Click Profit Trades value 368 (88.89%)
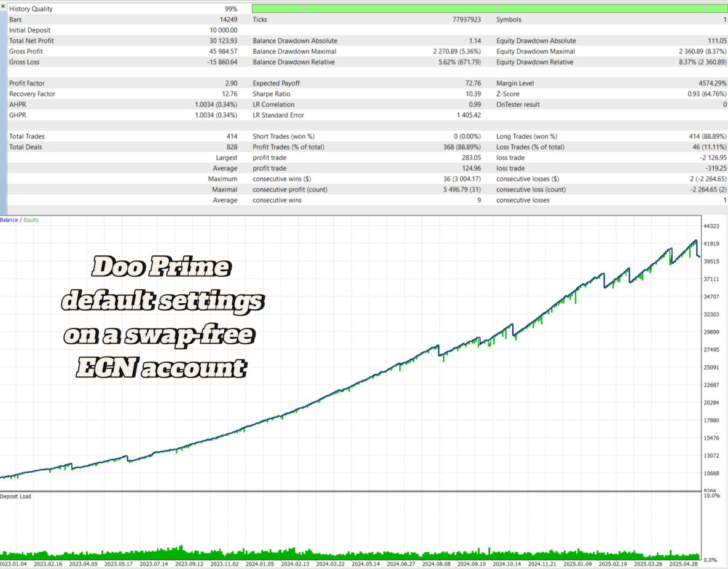Viewport: 728px width, 569px height. [x=461, y=147]
